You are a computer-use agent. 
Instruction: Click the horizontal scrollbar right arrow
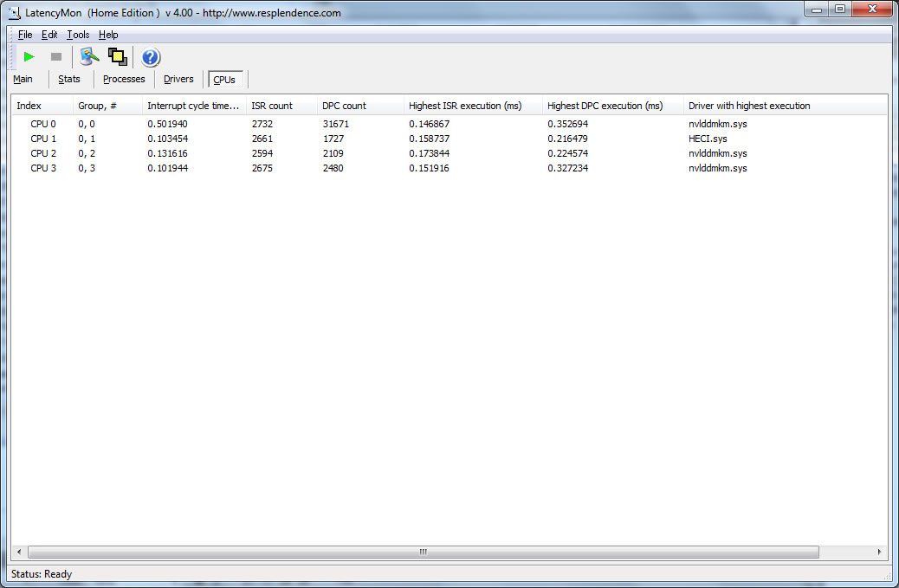[880, 552]
